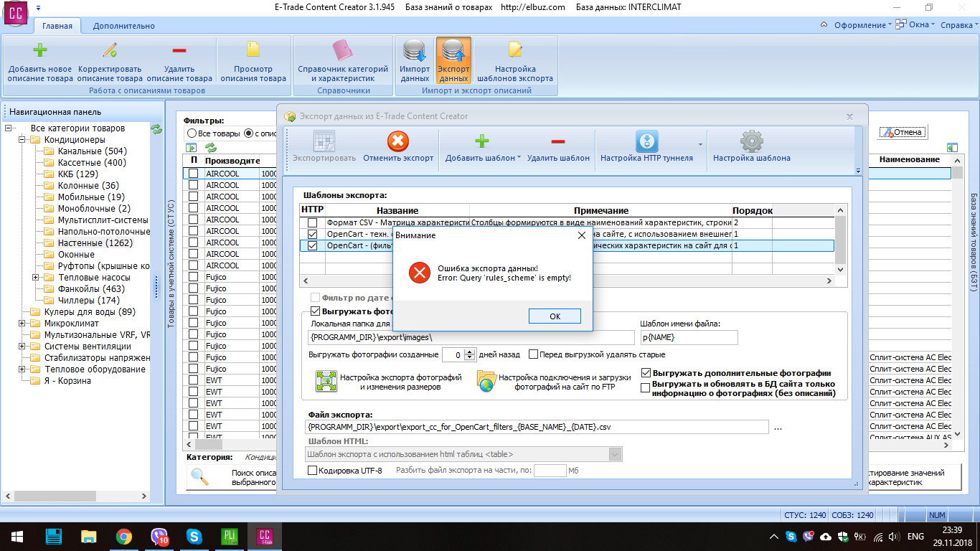
Task: Click Add template green plus in dialog
Action: pyautogui.click(x=482, y=141)
